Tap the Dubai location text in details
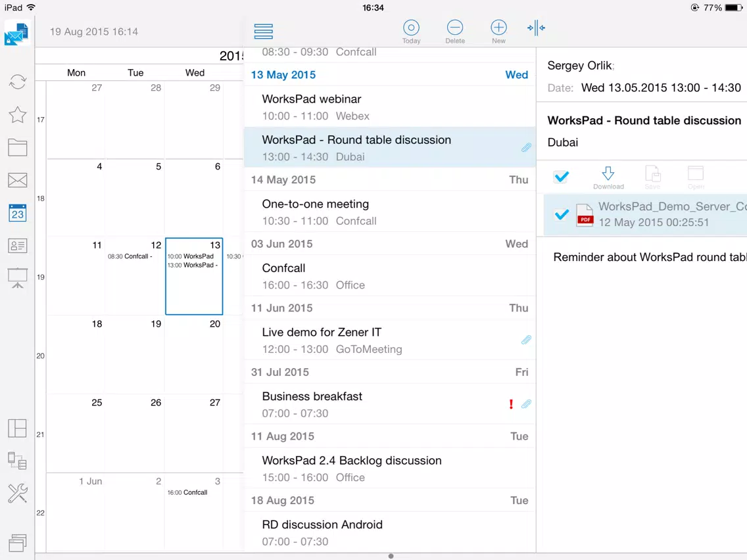 coord(563,143)
